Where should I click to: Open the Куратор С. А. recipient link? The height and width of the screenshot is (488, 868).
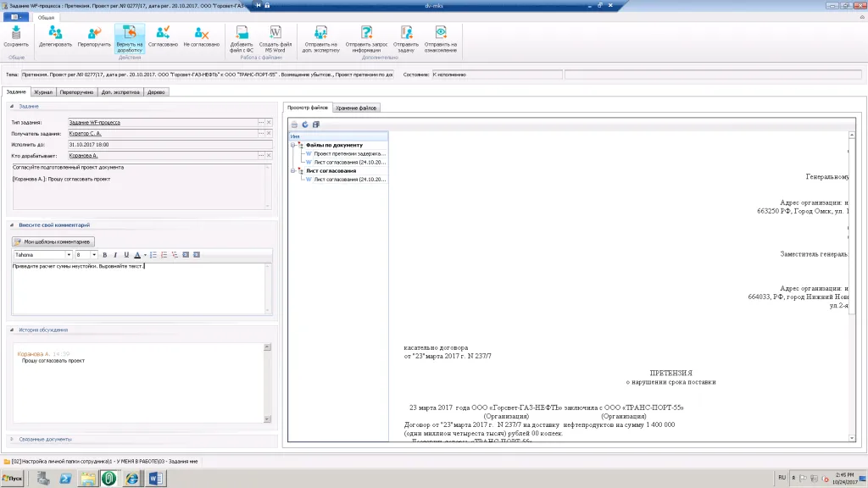[86, 134]
